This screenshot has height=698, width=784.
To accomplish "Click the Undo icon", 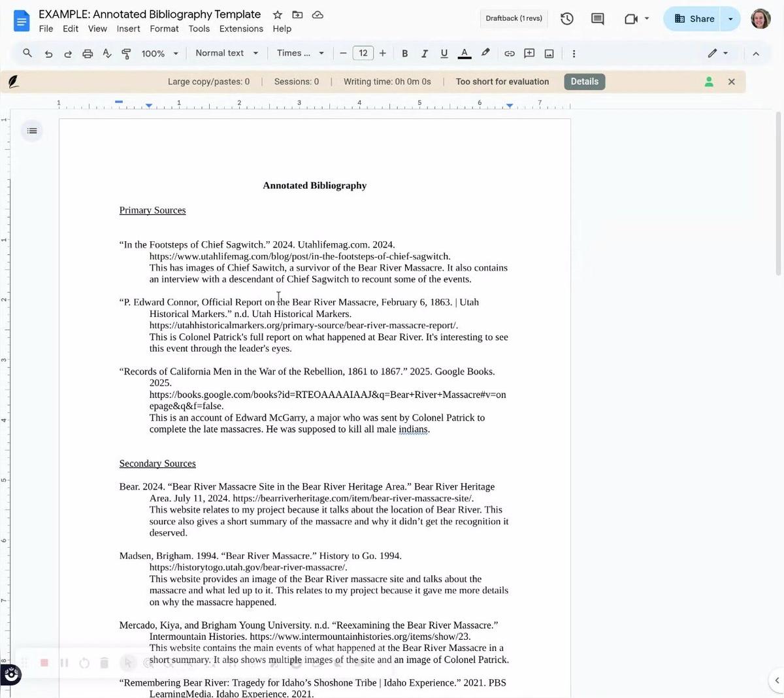I will 48,53.
